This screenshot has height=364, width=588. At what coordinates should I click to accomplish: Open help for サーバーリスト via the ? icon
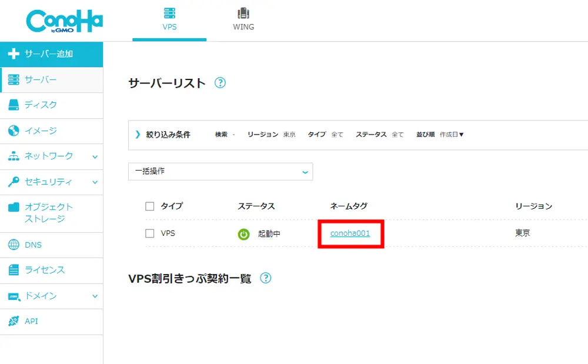click(220, 84)
